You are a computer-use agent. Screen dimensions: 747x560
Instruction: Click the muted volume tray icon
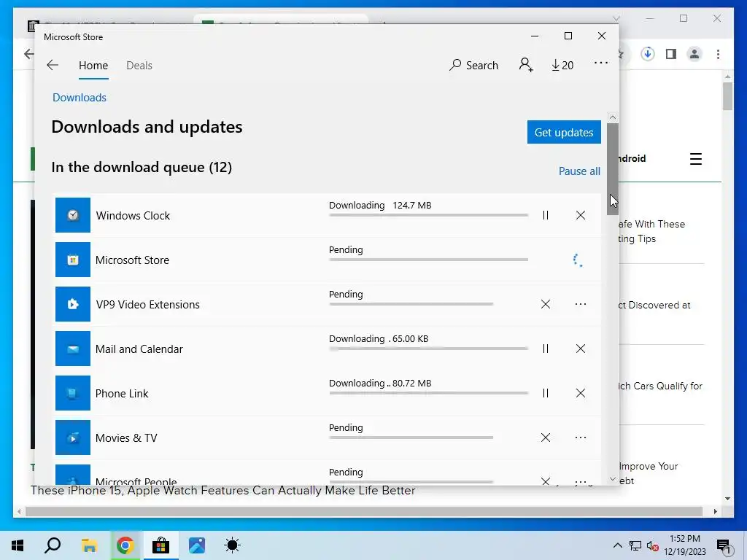coord(652,545)
